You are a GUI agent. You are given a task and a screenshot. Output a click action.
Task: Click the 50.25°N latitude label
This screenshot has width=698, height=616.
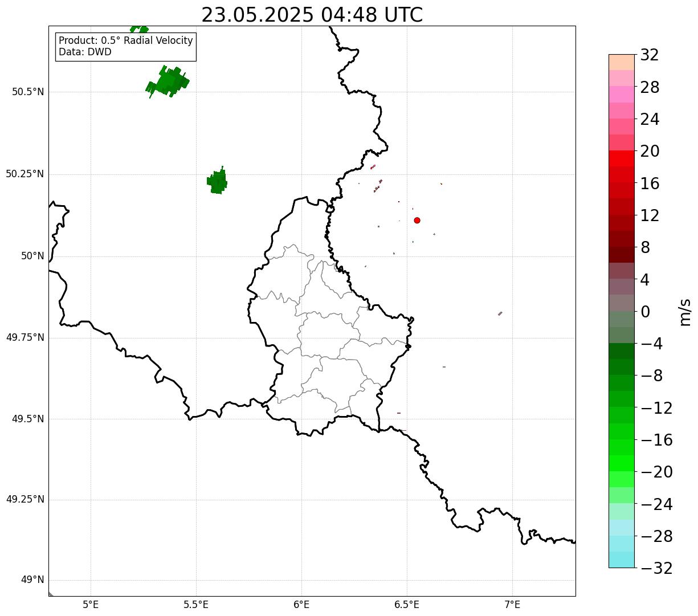pos(25,174)
